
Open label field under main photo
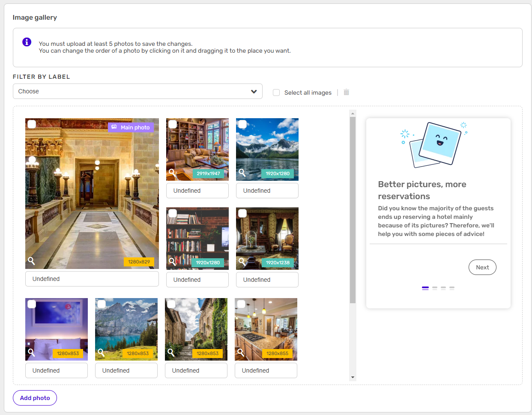92,279
